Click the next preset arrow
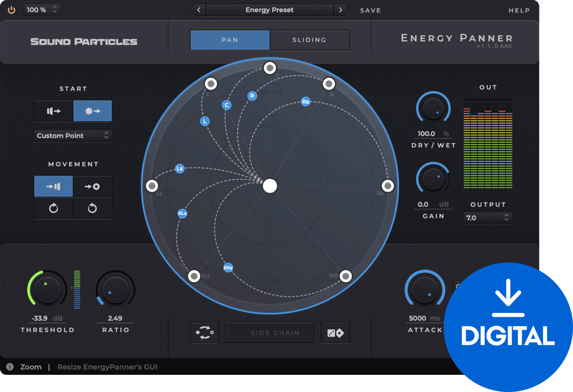This screenshot has width=573, height=392. point(341,10)
